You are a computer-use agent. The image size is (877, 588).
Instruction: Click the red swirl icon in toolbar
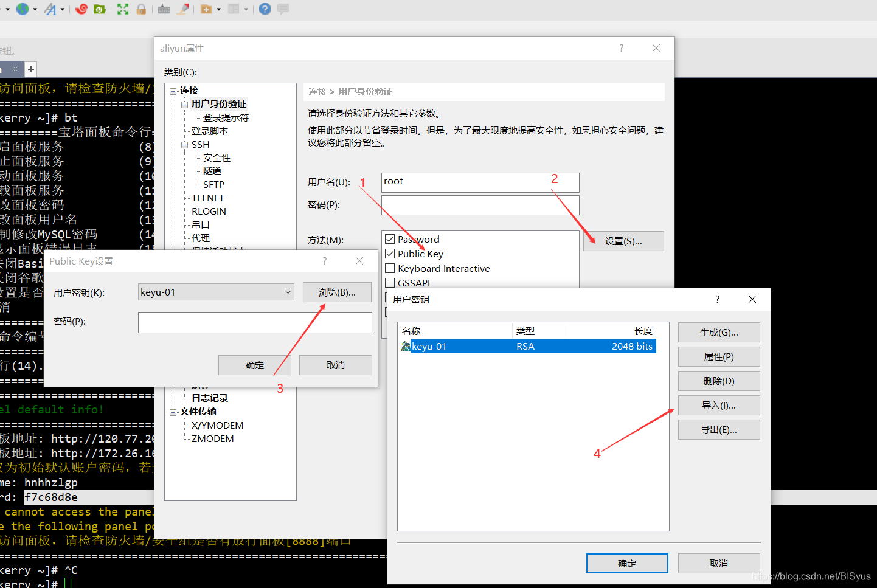click(81, 9)
